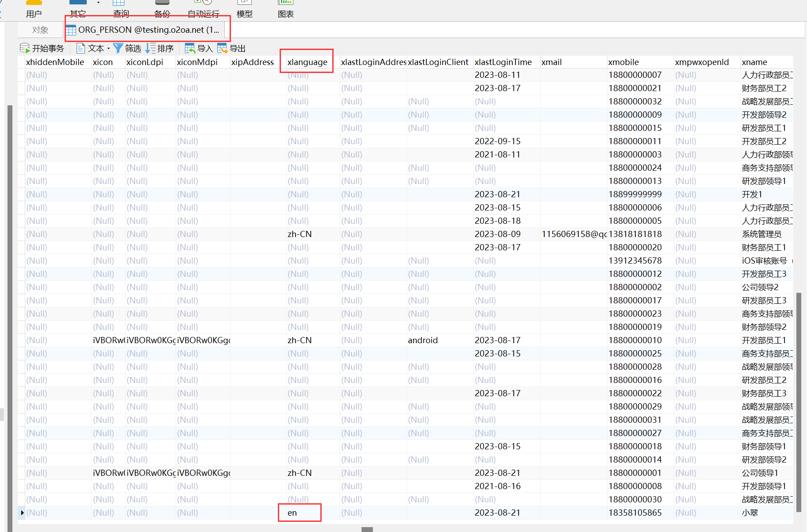Click the xlanguage column header

(307, 62)
